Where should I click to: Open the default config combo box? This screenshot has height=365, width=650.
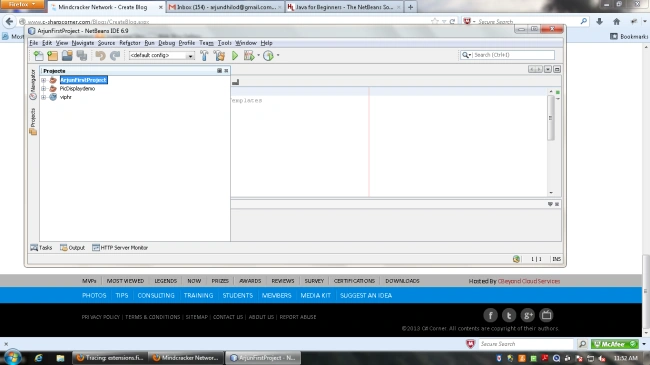pyautogui.click(x=162, y=56)
